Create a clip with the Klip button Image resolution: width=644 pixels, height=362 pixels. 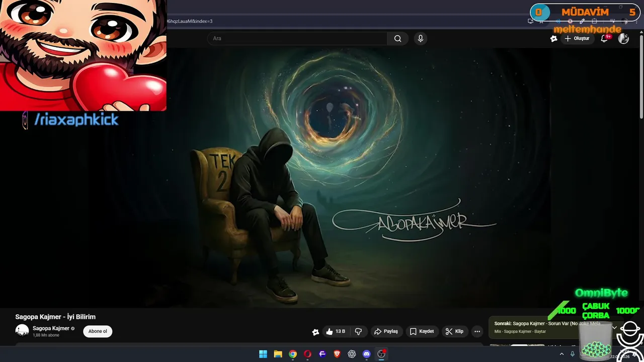(x=454, y=331)
